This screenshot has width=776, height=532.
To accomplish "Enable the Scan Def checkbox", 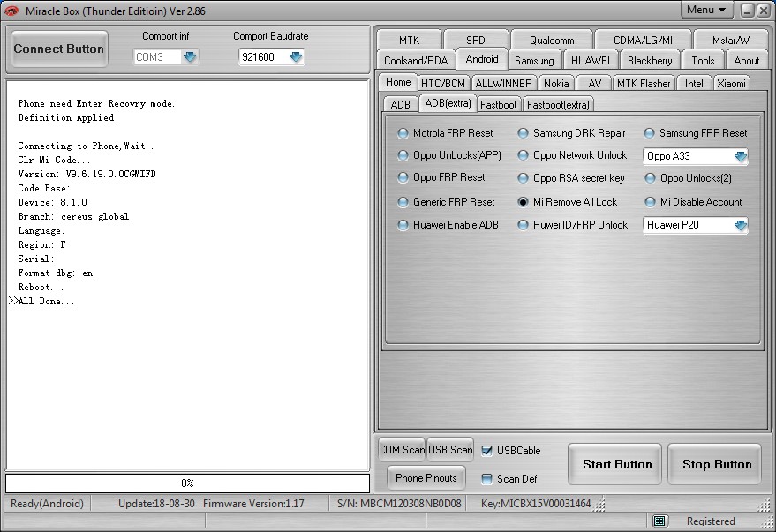I will click(487, 478).
